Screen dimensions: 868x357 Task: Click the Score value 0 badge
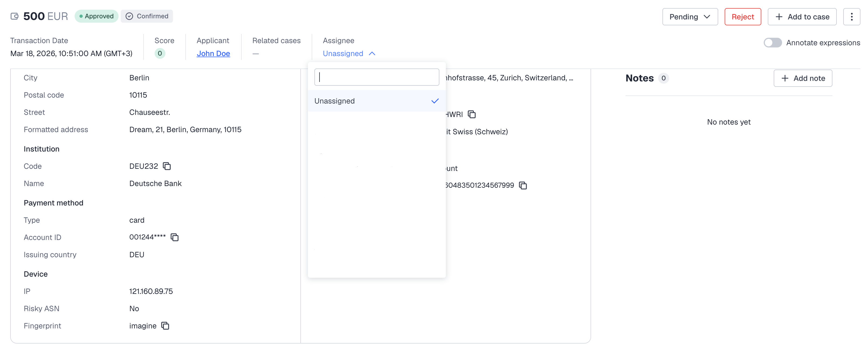point(160,53)
